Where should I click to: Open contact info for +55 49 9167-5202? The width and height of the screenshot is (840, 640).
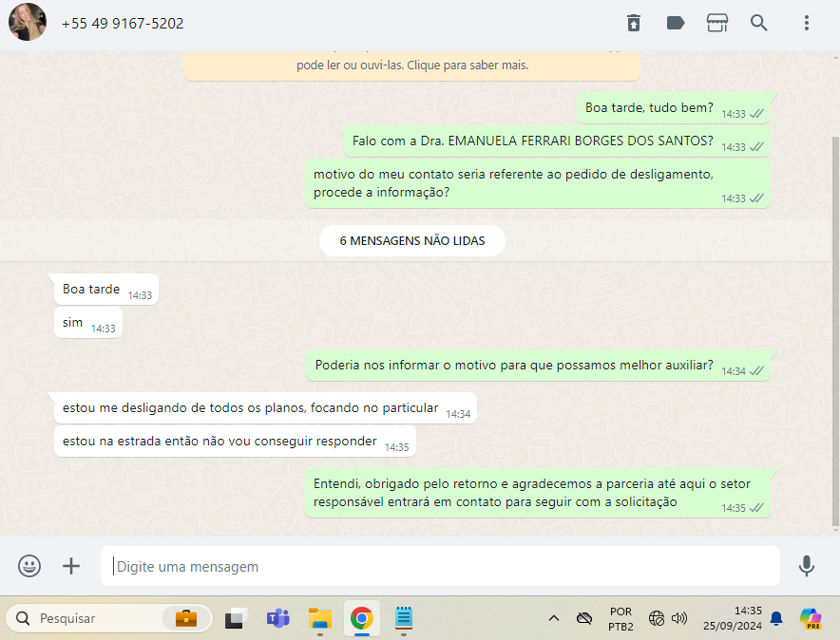point(123,24)
